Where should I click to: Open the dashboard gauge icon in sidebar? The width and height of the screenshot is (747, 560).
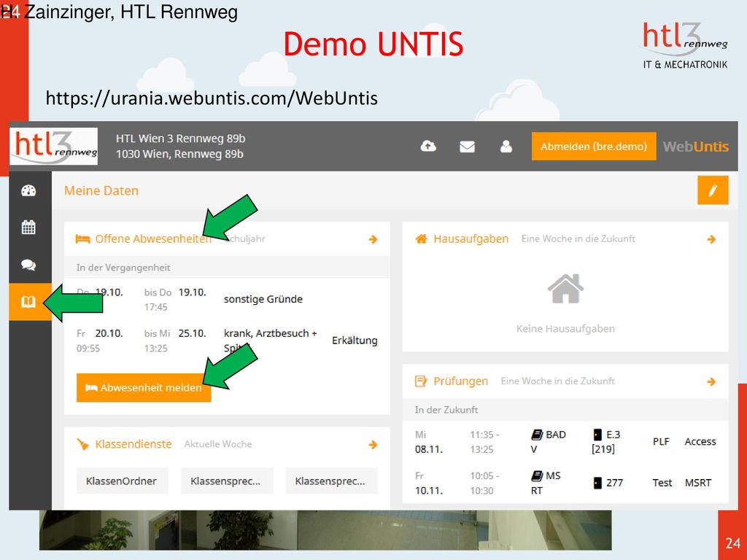click(x=28, y=190)
